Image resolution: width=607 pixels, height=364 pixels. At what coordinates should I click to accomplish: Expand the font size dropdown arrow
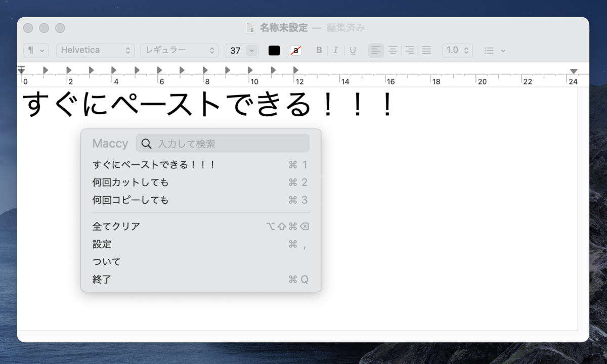pyautogui.click(x=251, y=51)
